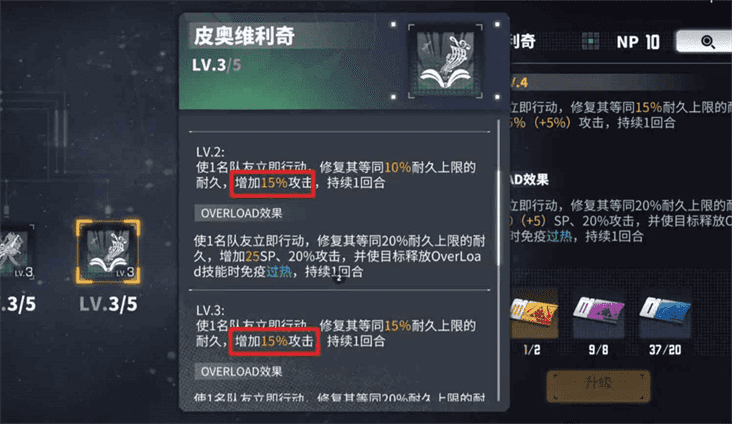Screen dimensions: 732x424
Task: Click the green grid icon beside NP
Action: 591,42
